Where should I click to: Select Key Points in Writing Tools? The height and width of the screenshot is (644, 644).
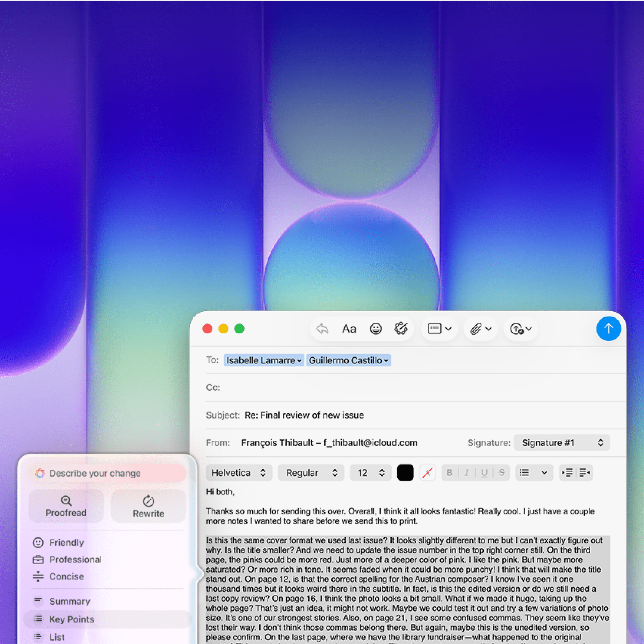pyautogui.click(x=71, y=619)
